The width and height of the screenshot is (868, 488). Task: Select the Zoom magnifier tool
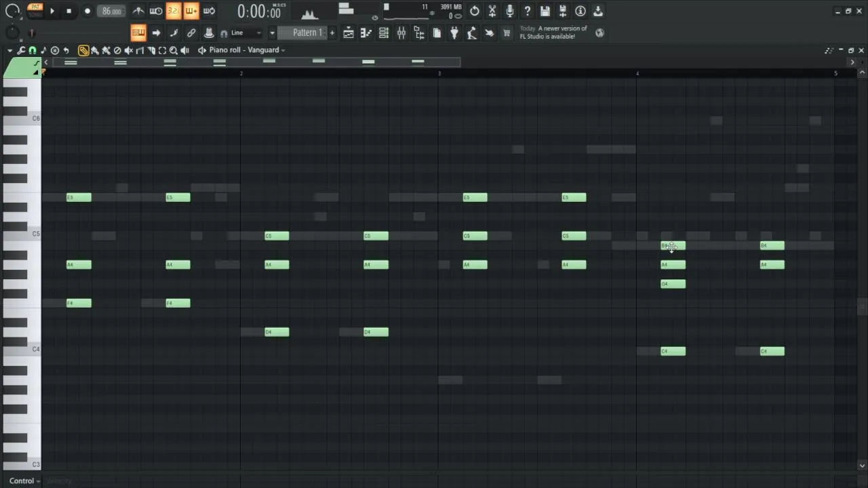(x=174, y=50)
